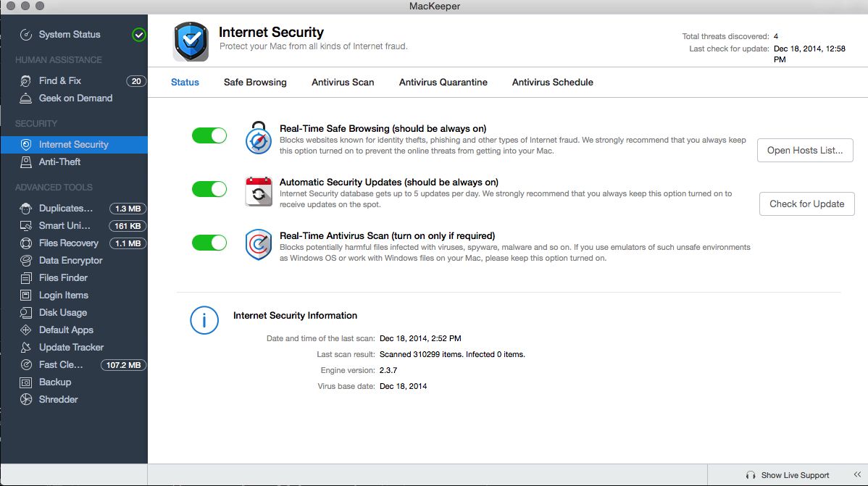The image size is (868, 486).
Task: Click the Smart Uninstaller 161 KB badge
Action: (x=128, y=226)
